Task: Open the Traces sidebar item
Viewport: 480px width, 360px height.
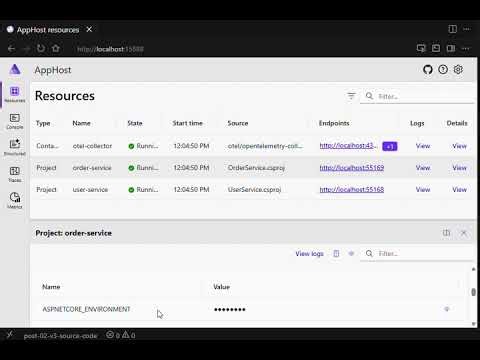Action: click(15, 174)
